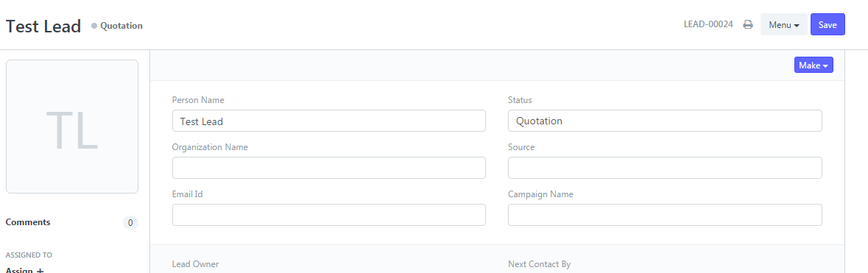Screen dimensions: 868x273
Task: Open the Comments section in the sidebar
Action: click(28, 222)
